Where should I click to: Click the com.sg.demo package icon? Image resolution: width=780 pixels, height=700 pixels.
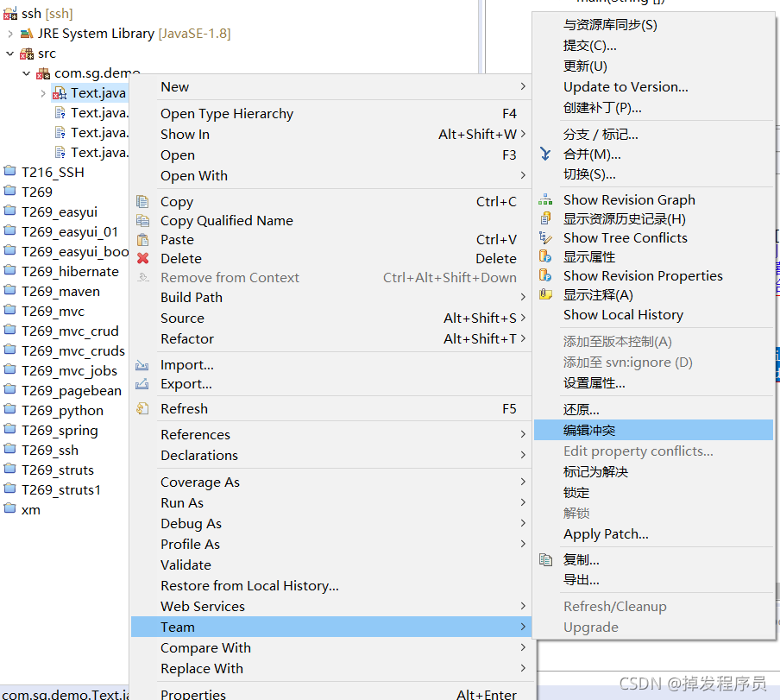(43, 73)
